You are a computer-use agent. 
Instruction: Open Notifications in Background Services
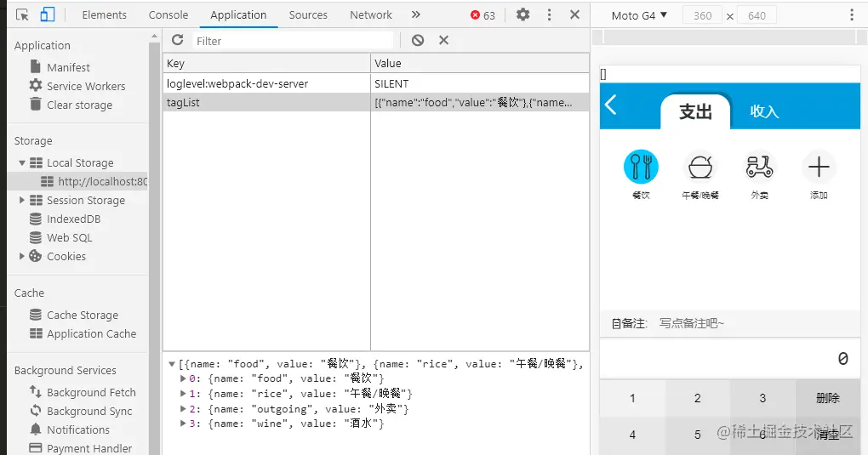coord(78,429)
